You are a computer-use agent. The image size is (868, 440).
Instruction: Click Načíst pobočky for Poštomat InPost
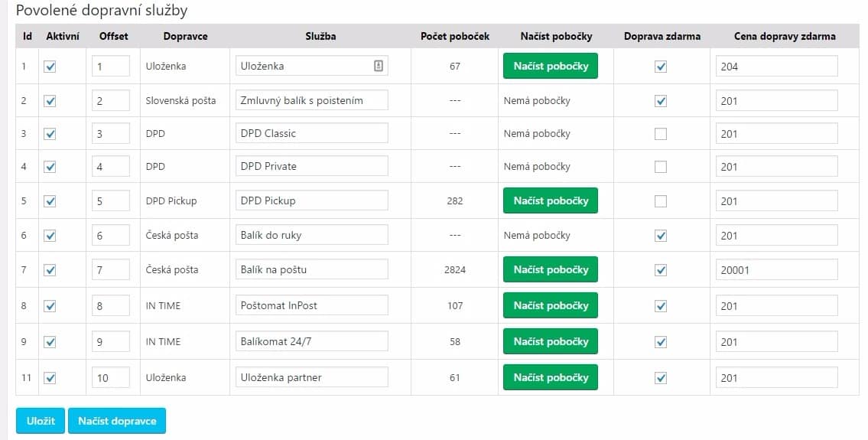pos(551,305)
